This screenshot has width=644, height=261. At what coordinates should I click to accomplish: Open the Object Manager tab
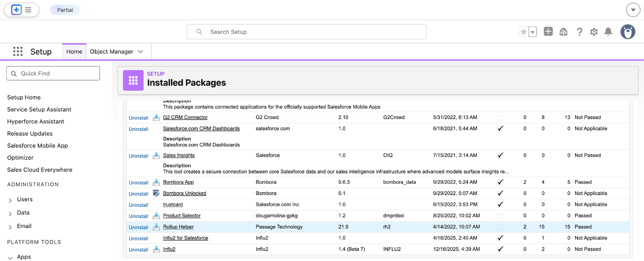111,51
